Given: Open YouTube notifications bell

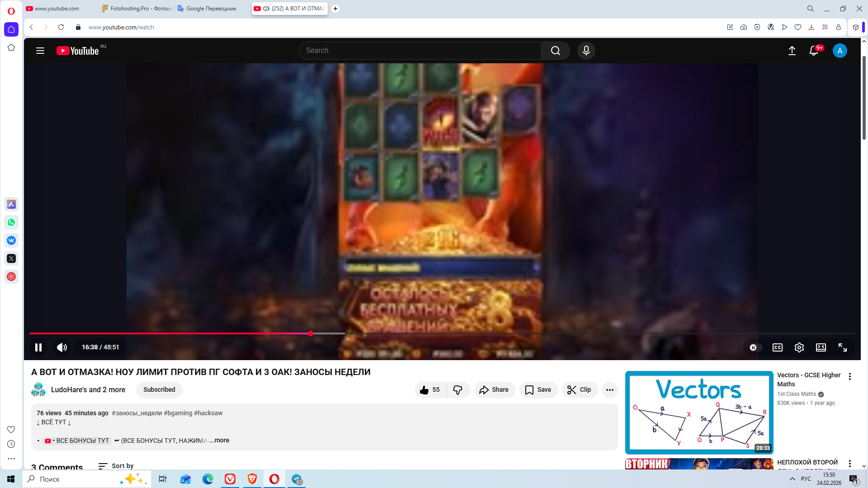Looking at the screenshot, I should 814,51.
